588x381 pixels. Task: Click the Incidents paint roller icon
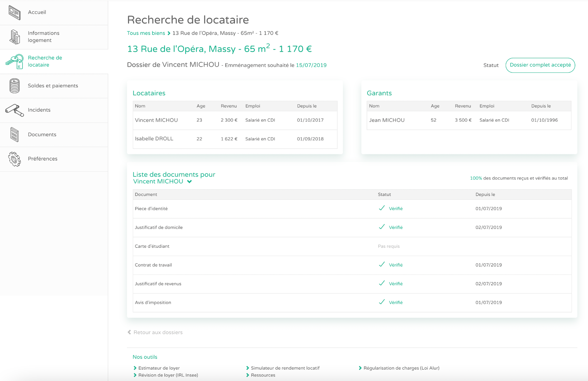(x=14, y=110)
